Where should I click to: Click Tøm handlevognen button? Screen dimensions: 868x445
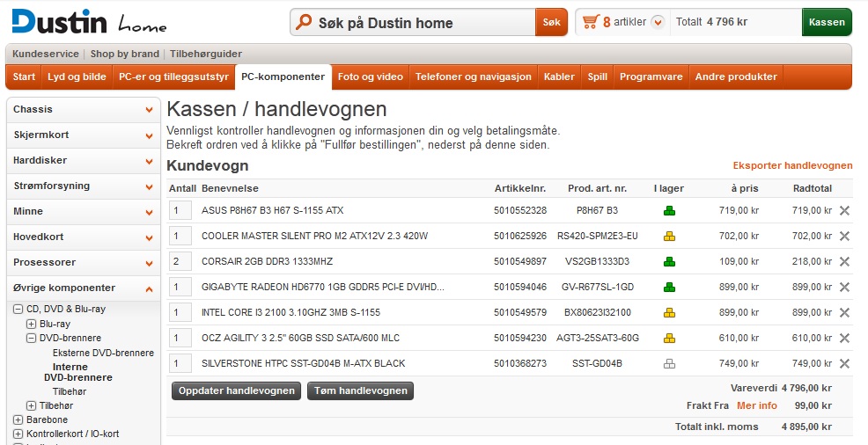tap(360, 390)
